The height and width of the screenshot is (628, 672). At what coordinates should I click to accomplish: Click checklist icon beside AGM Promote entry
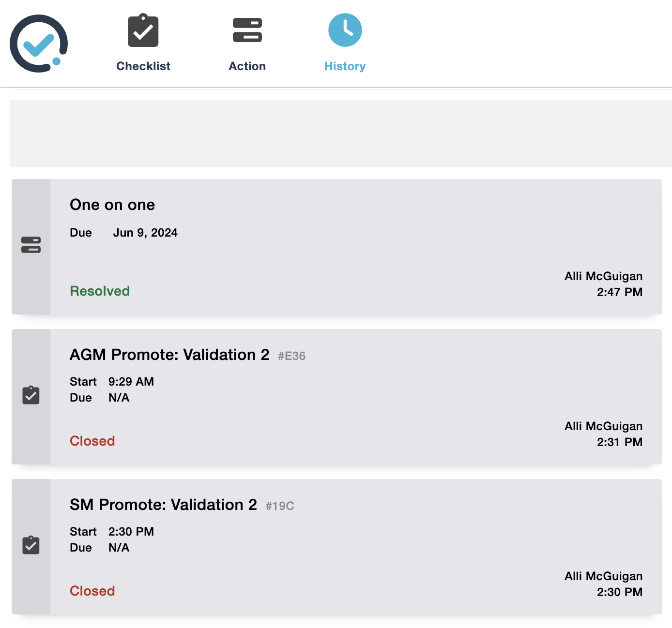tap(31, 395)
